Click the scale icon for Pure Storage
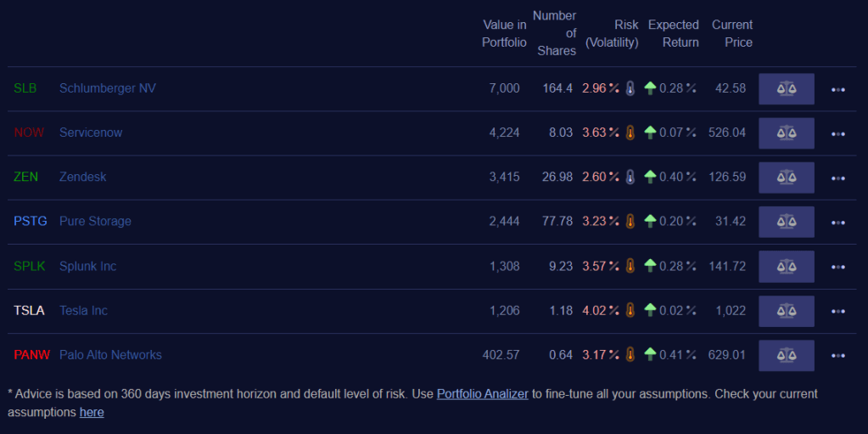This screenshot has height=434, width=868. [x=787, y=222]
